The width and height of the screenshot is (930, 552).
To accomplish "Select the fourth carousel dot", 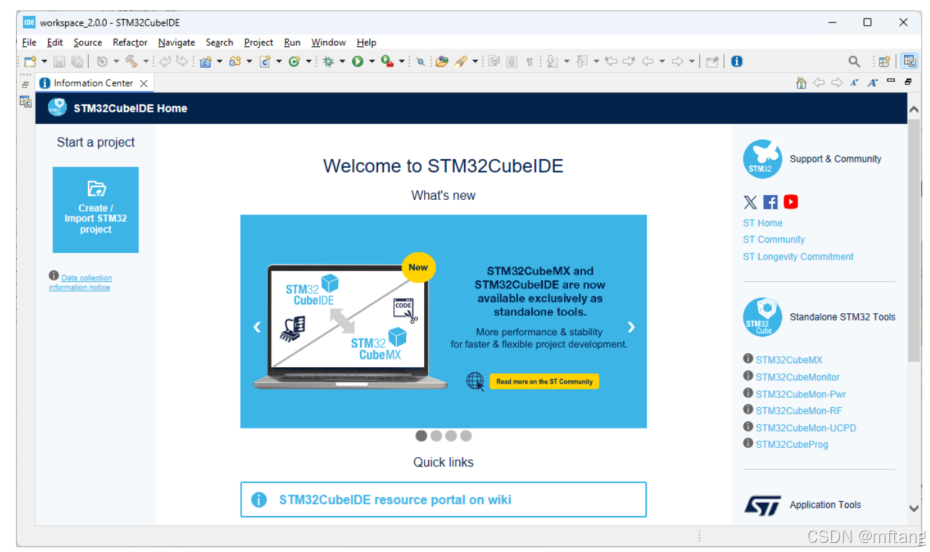I will tap(466, 436).
